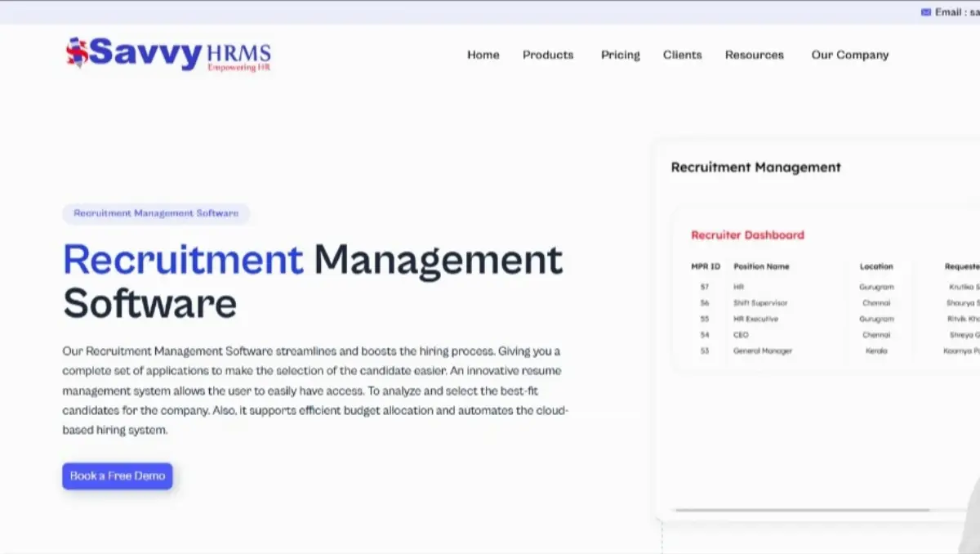This screenshot has height=554, width=980.
Task: Click the Savvy HRMS logo
Action: [167, 55]
